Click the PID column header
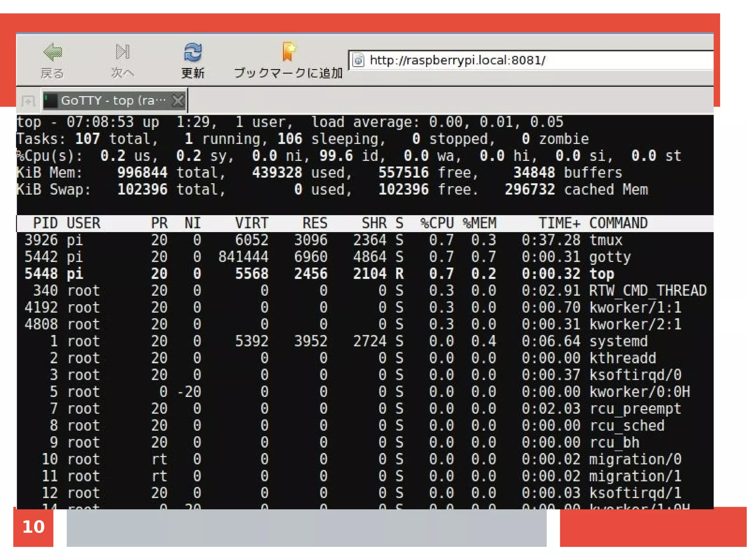This screenshot has height=560, width=747. (45, 223)
